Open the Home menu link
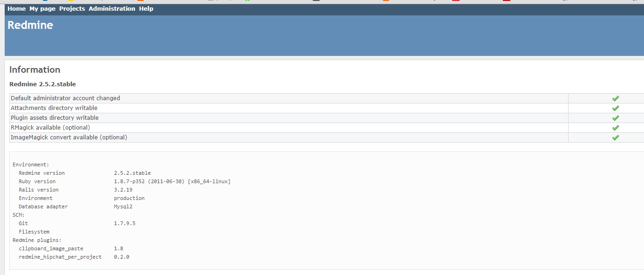The height and width of the screenshot is (275, 644). [16, 9]
